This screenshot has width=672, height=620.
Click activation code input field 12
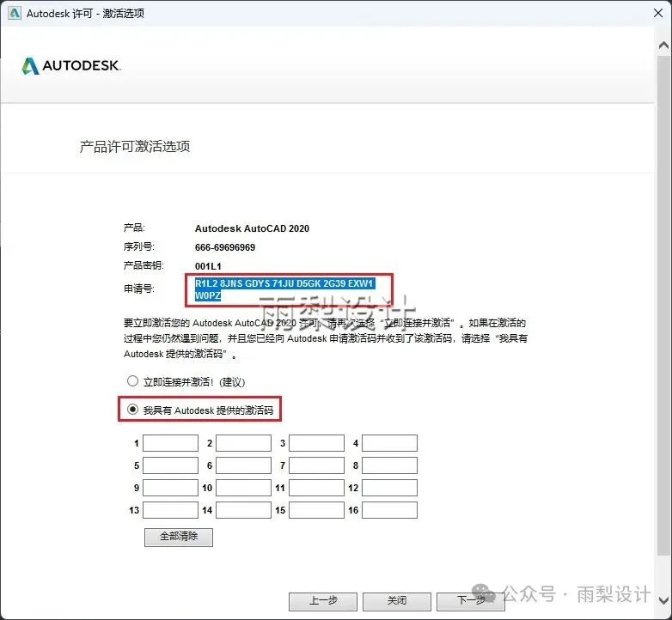coord(389,488)
